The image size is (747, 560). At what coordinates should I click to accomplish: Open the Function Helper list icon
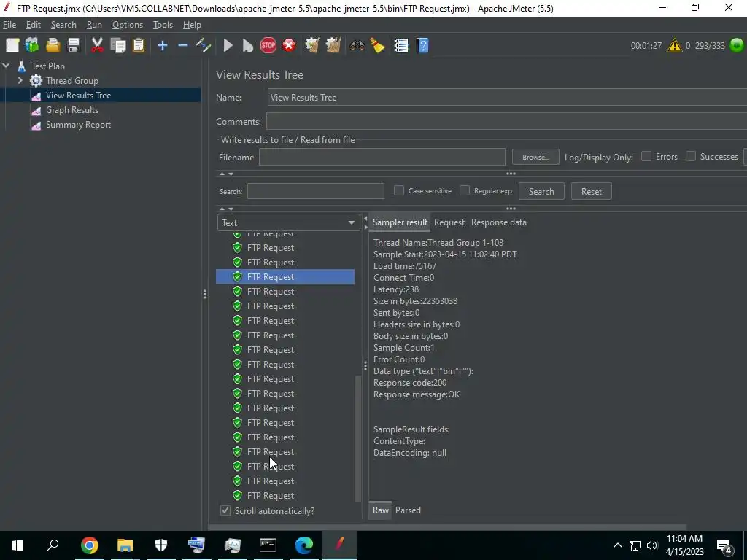coord(401,46)
